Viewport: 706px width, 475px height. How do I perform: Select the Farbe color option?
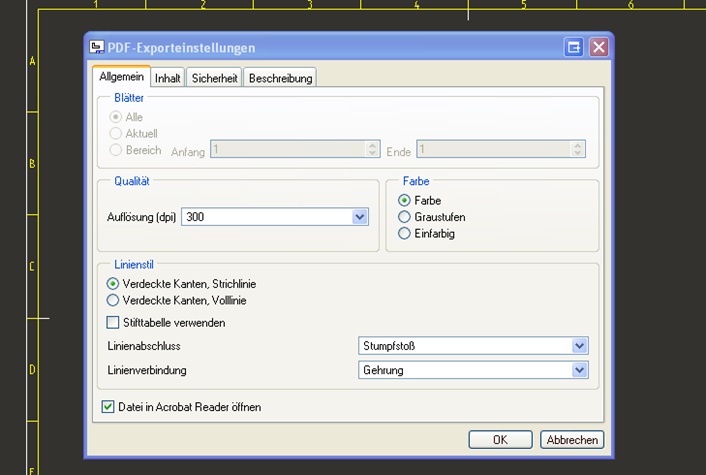[x=404, y=200]
